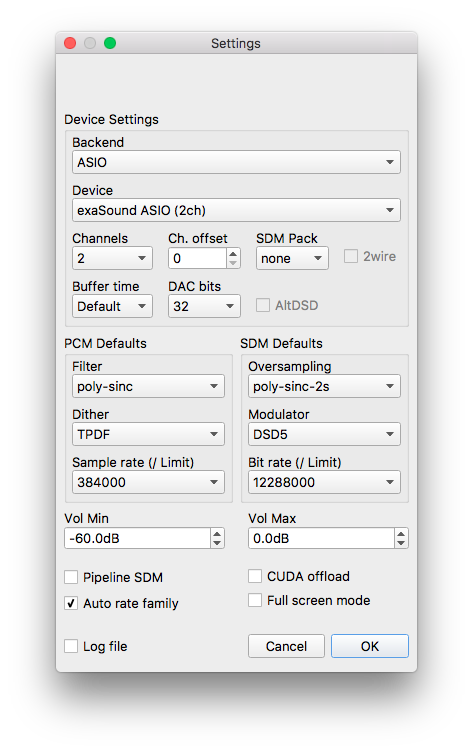Open the Modulator dropdown showing DSD5

click(324, 434)
